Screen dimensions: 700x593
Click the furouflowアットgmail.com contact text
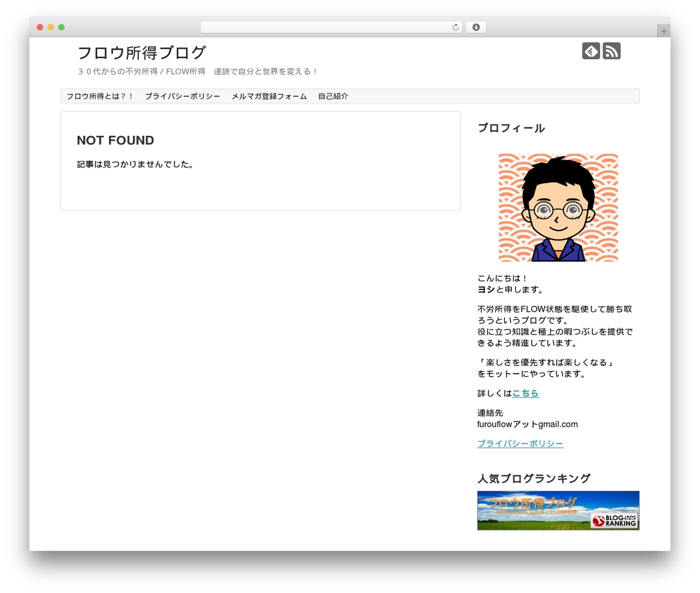(527, 425)
